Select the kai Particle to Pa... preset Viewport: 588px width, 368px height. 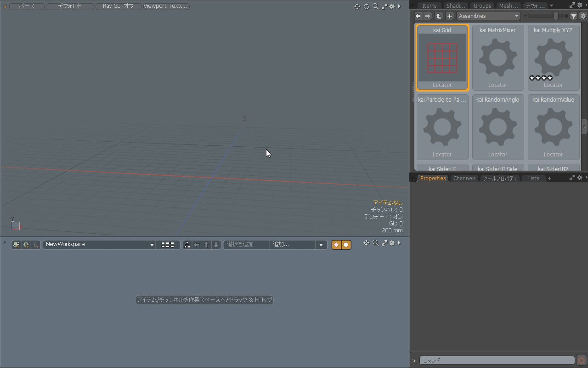pos(442,127)
